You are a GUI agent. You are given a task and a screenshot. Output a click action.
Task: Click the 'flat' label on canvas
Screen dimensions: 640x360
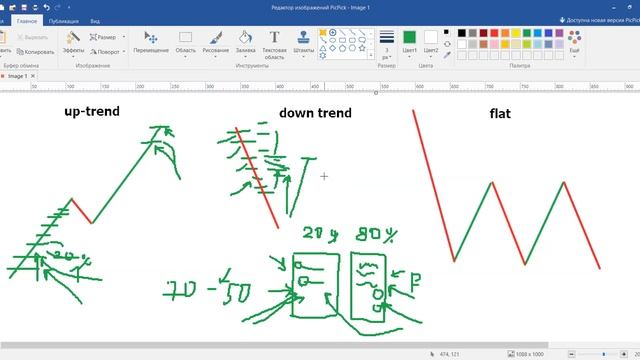(x=500, y=113)
